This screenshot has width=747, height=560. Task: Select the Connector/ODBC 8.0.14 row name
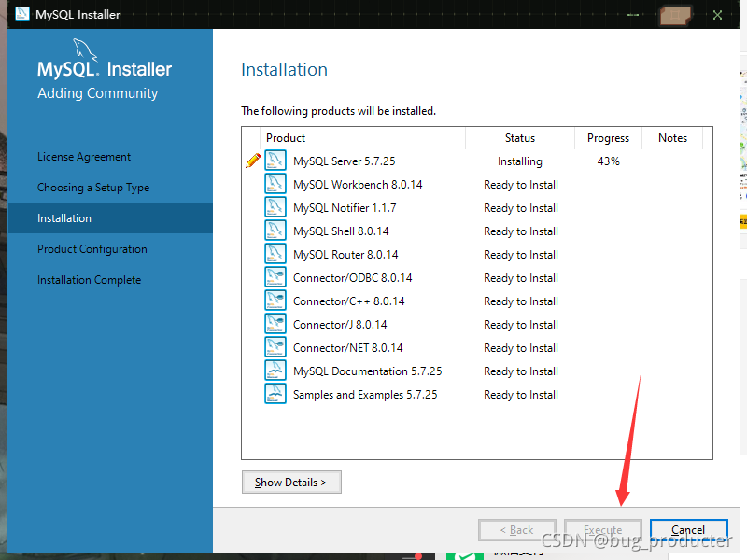(353, 278)
